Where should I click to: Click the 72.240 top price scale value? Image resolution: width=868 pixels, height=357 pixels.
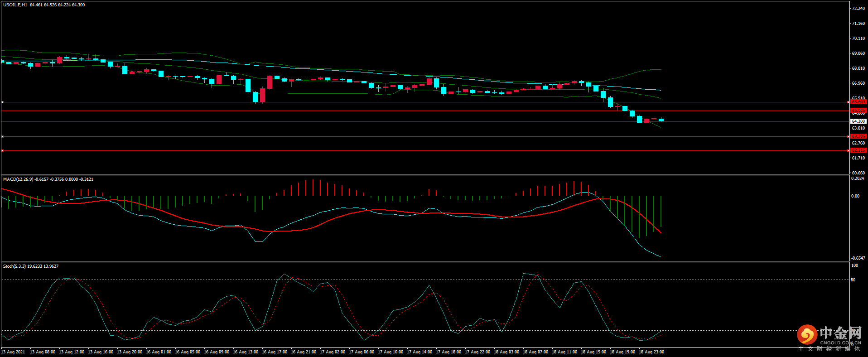(858, 9)
